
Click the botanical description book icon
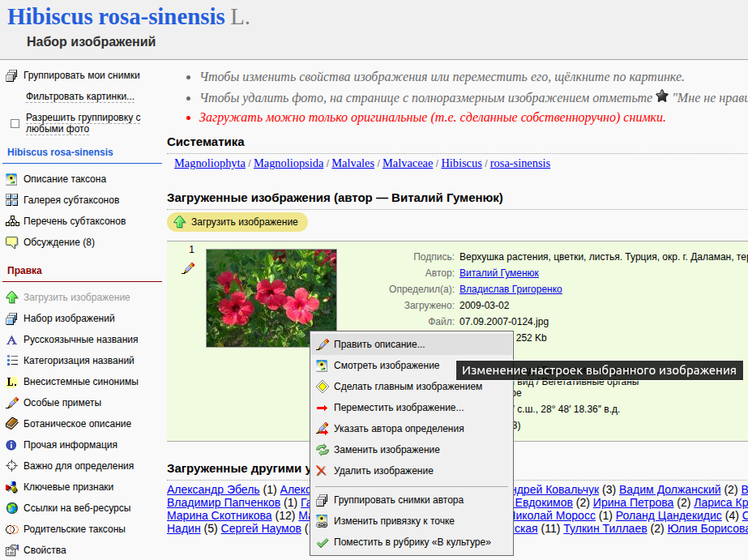tap(11, 424)
